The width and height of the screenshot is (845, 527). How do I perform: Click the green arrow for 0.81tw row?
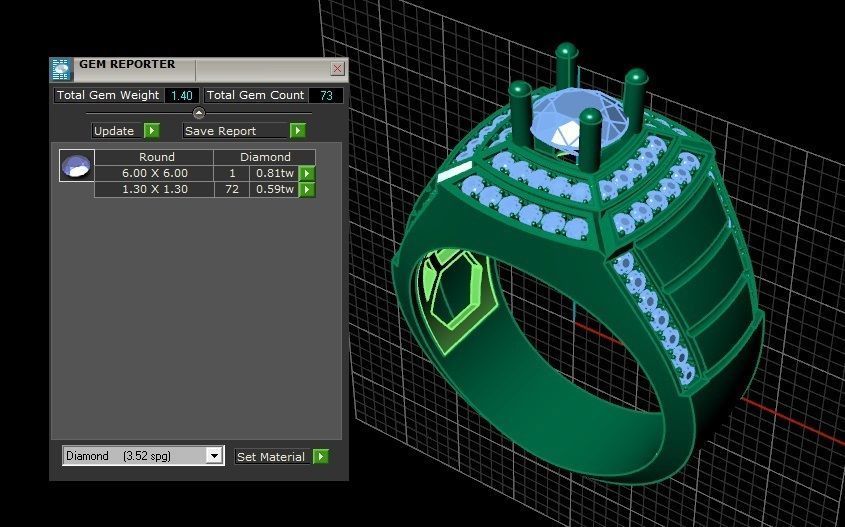pyautogui.click(x=307, y=173)
